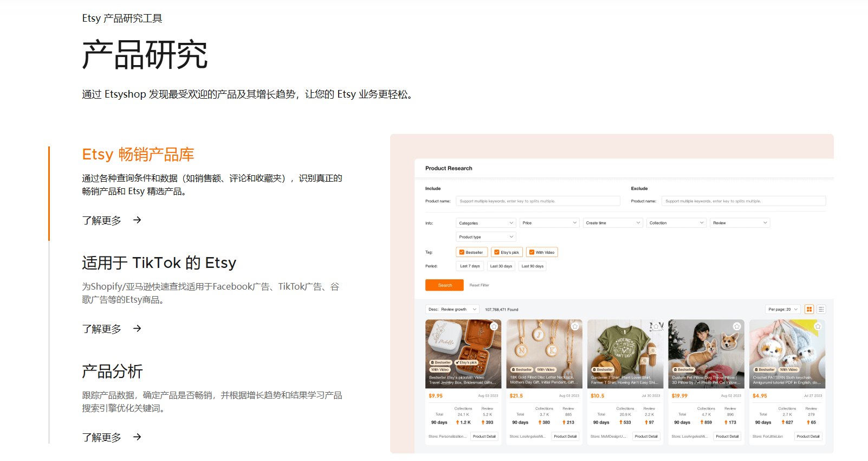Favorite the Crochet Sloth keychain product star
868x461 pixels.
coord(818,326)
